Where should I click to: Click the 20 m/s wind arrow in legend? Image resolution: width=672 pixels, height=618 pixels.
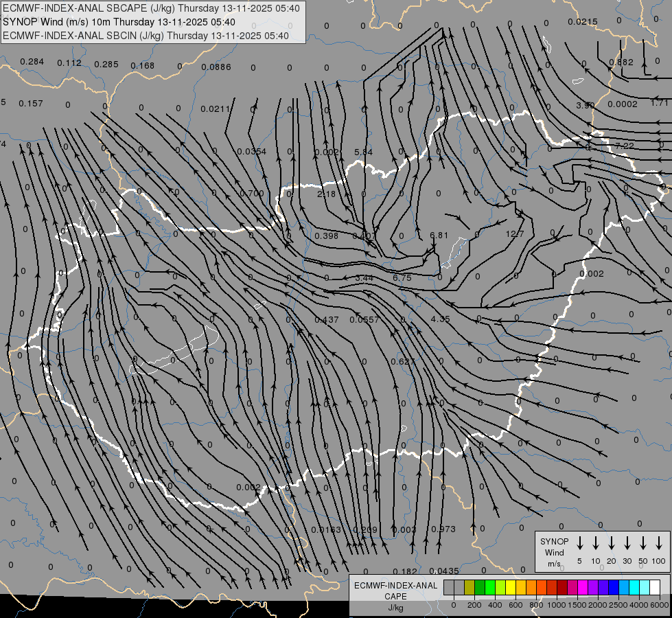pos(611,543)
